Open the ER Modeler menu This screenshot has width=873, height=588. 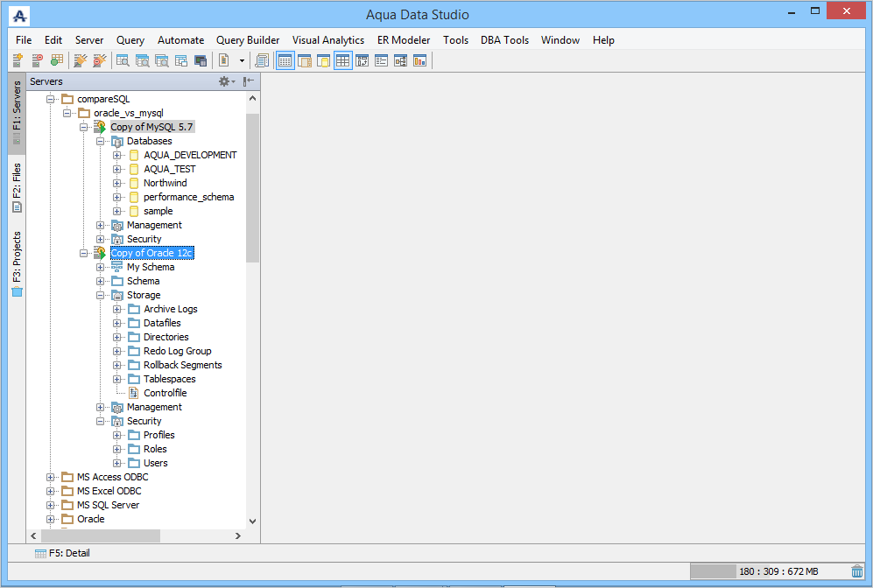[x=404, y=40]
